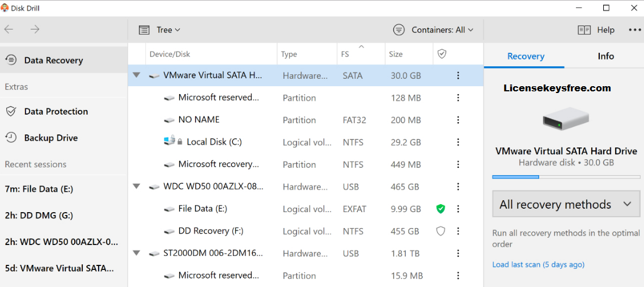The height and width of the screenshot is (287, 644).
Task: Click the EXFAT file system cell
Action: 354,209
